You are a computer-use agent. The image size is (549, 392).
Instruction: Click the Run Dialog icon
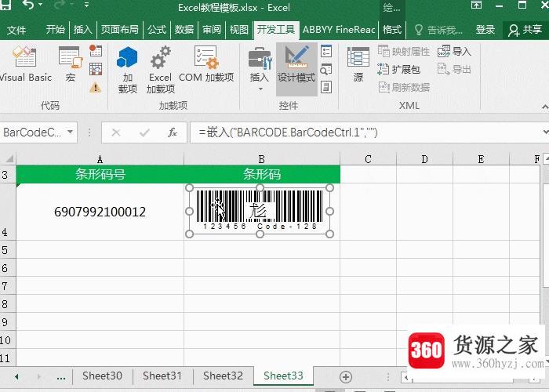[x=326, y=87]
